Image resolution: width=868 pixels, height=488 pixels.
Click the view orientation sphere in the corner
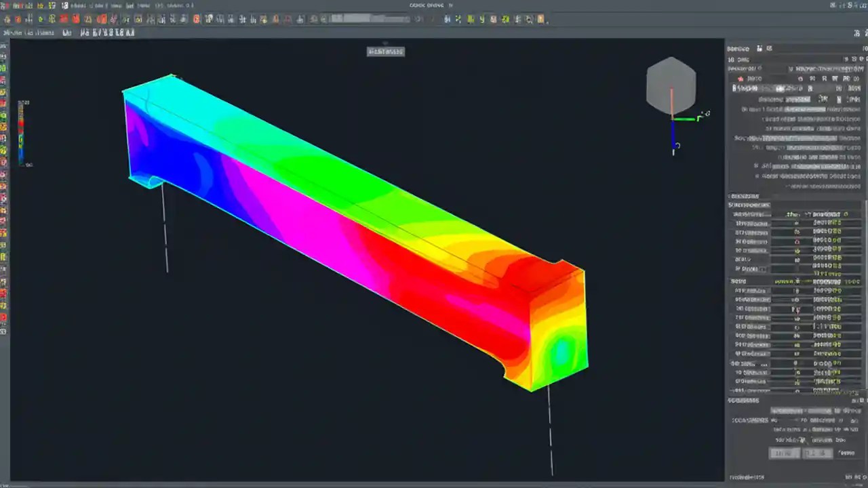tap(671, 86)
